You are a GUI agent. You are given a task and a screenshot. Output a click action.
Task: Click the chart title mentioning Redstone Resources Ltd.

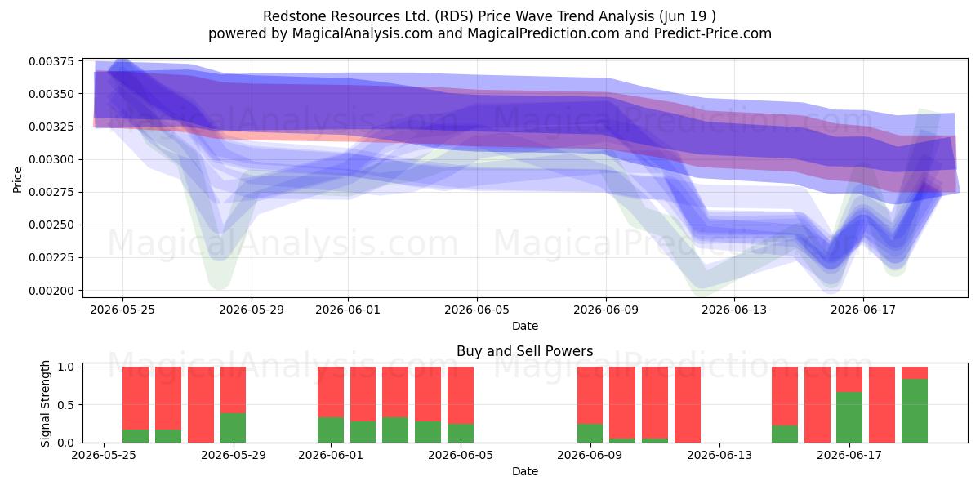tap(490, 16)
